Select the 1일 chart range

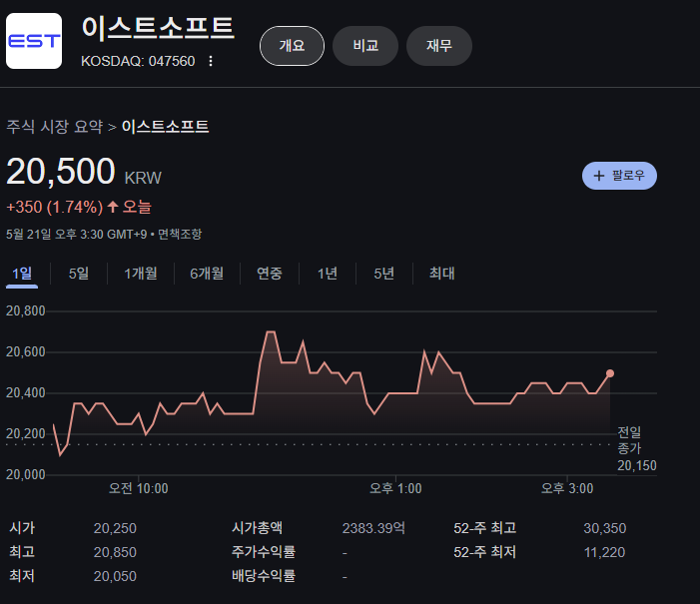click(22, 274)
